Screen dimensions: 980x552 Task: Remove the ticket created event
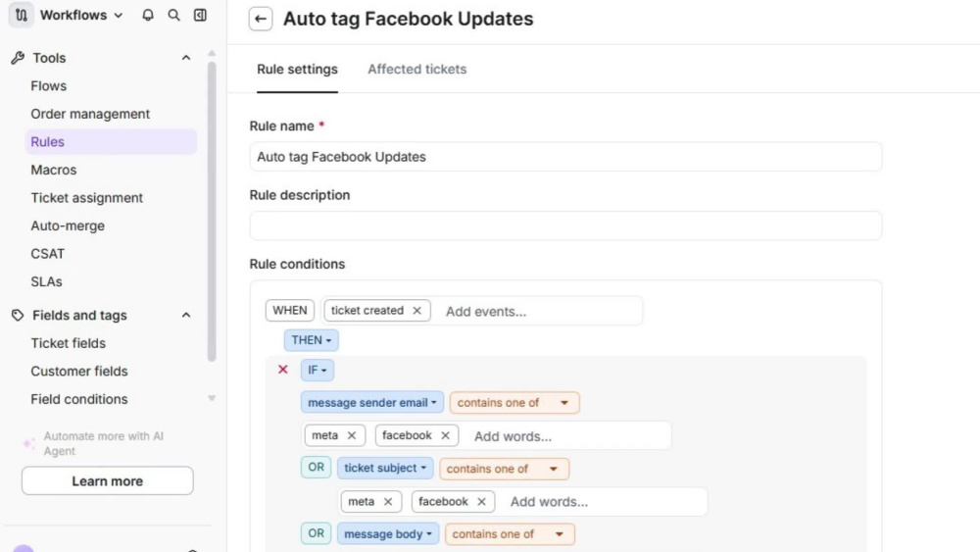coord(416,311)
